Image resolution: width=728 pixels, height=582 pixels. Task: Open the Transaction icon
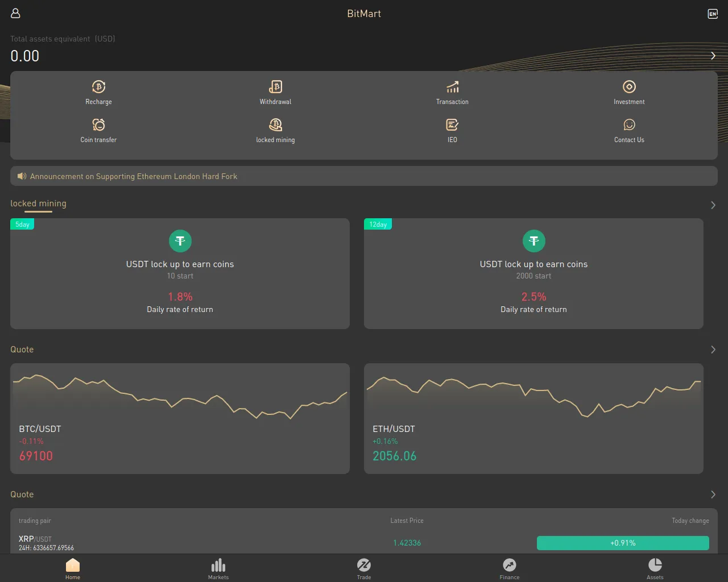[x=452, y=86]
